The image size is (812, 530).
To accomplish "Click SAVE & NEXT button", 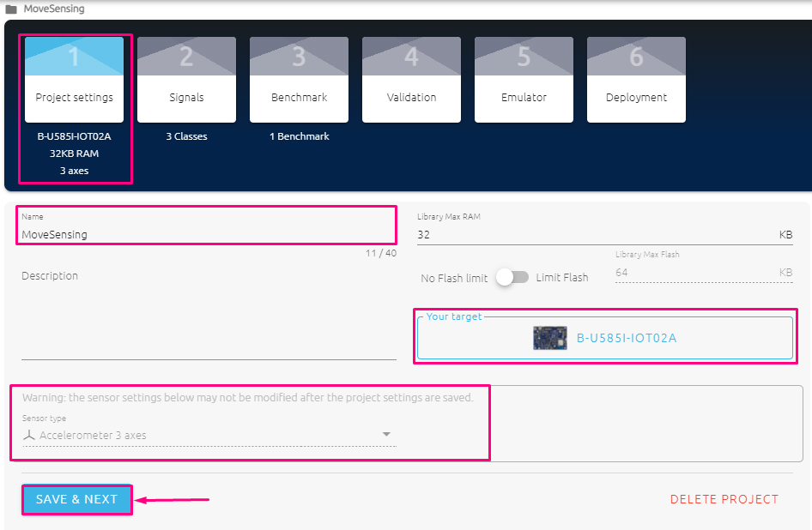I will 76,499.
